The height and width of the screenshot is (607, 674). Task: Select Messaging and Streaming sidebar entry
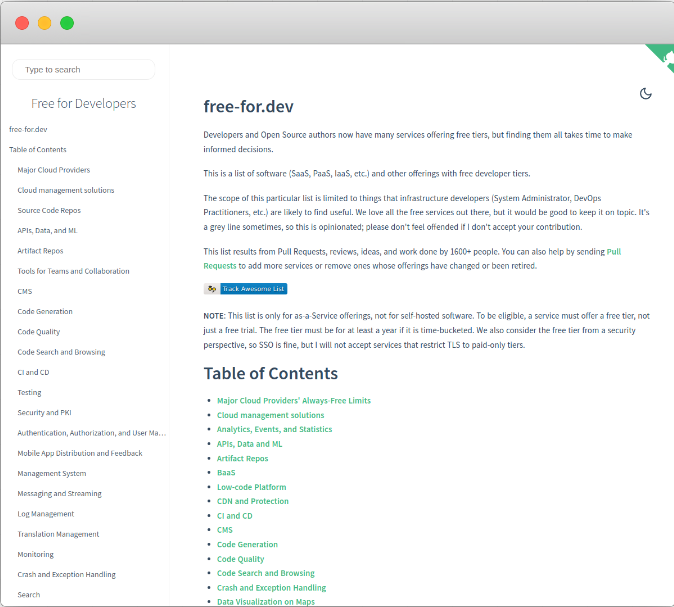tap(59, 494)
